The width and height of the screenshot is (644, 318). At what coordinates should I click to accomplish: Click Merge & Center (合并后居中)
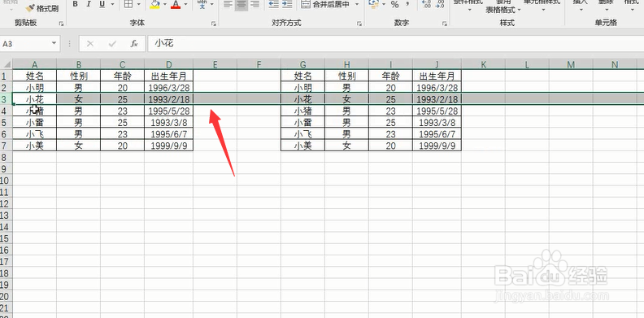[x=325, y=5]
